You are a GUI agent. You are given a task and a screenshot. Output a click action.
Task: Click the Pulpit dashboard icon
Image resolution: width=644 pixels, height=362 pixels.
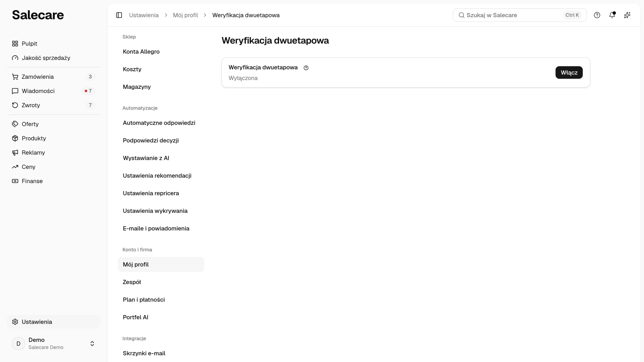pyautogui.click(x=15, y=44)
